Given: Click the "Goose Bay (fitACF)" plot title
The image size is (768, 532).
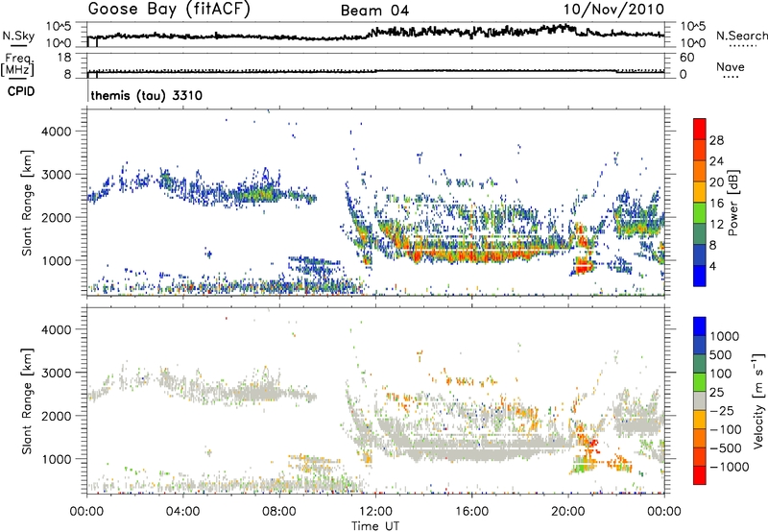Looking at the screenshot, I should click(x=169, y=10).
